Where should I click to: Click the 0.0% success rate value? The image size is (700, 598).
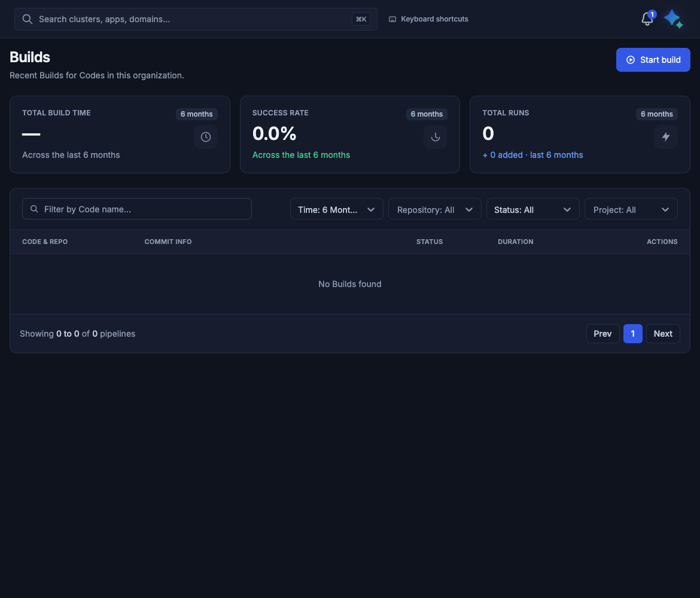click(274, 133)
